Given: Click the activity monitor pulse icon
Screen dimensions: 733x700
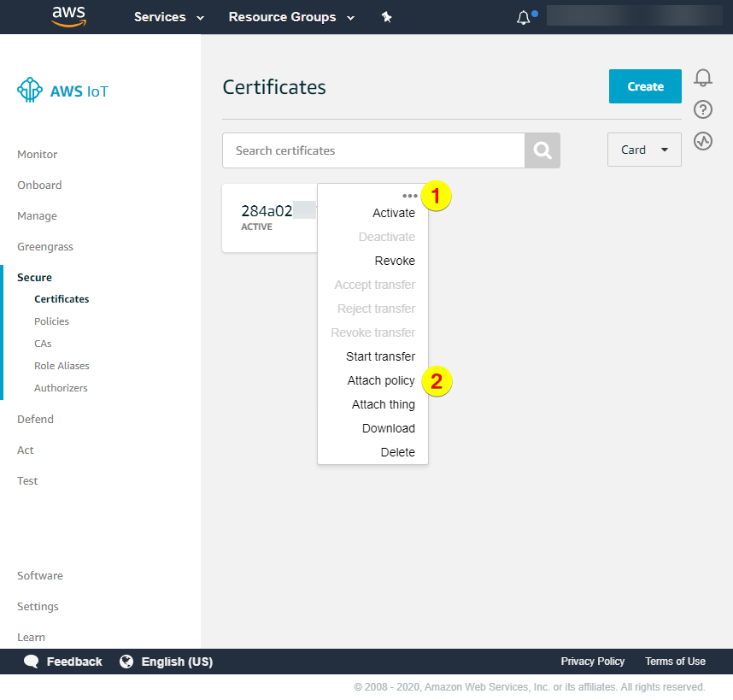Looking at the screenshot, I should (703, 141).
